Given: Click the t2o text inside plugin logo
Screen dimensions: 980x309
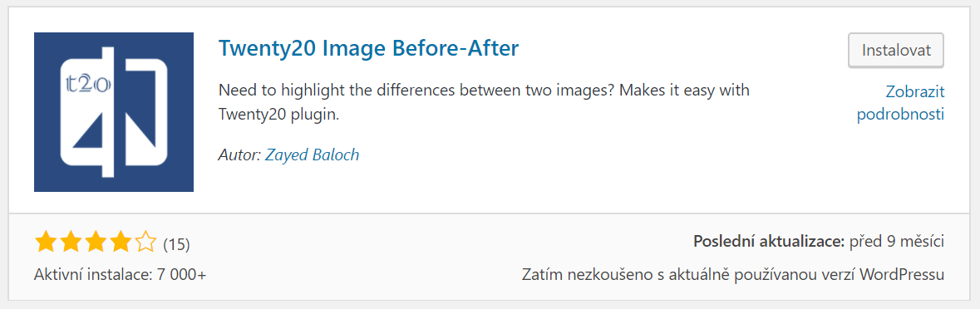Looking at the screenshot, I should pyautogui.click(x=88, y=84).
